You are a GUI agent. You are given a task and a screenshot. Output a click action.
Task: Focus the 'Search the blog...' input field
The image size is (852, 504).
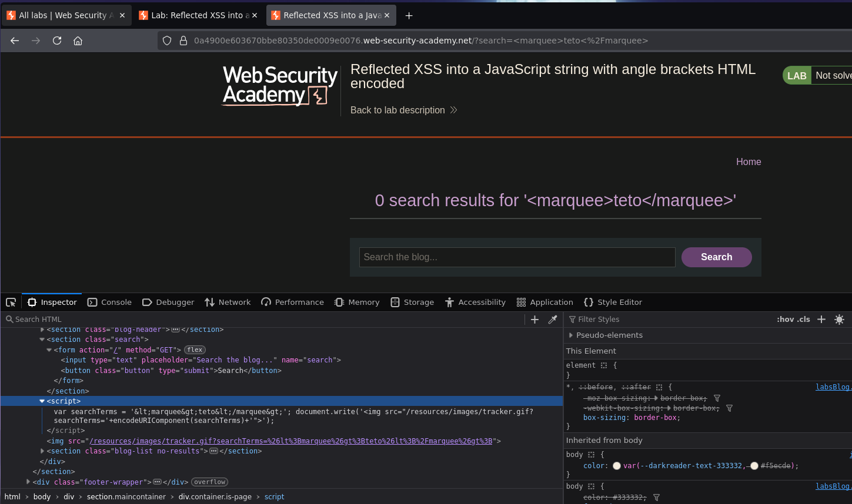click(x=517, y=257)
